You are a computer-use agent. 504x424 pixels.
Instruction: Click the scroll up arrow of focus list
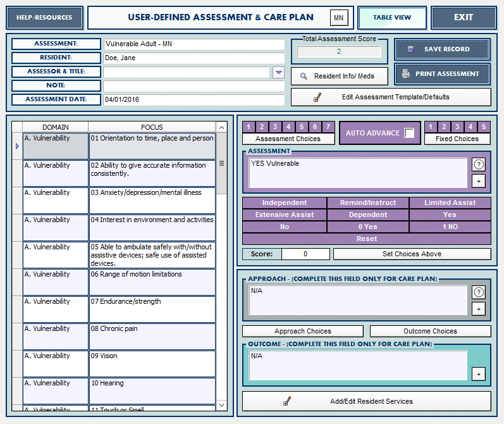click(x=221, y=128)
